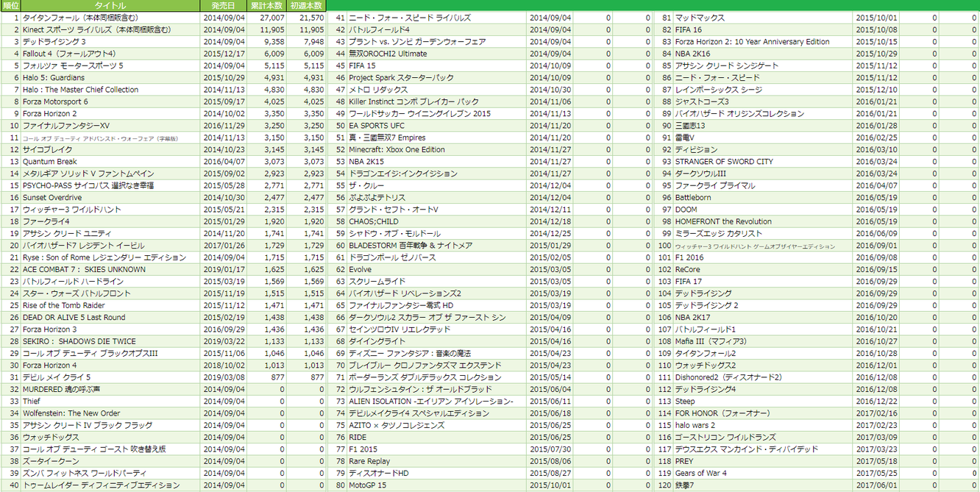This screenshot has height=492, width=980.
Task: Click the release date 2016/11/29
Action: 223,126
